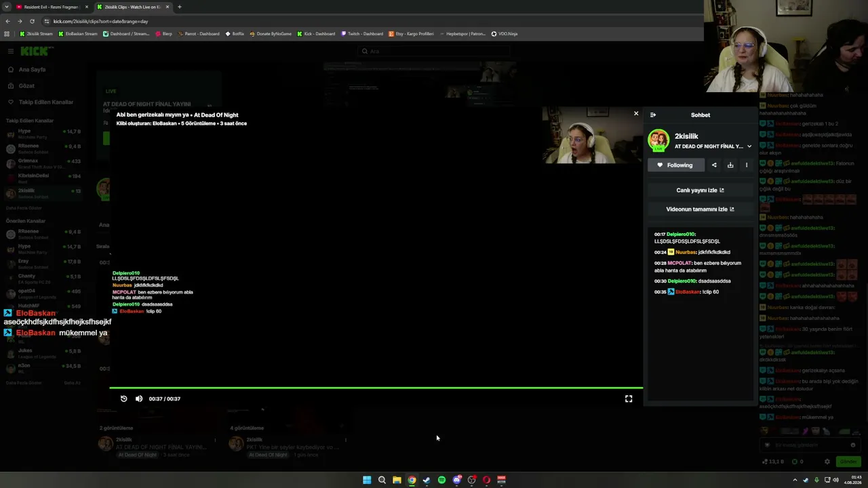868x488 pixels.
Task: Expand the stream title dropdown arrow
Action: click(x=749, y=146)
